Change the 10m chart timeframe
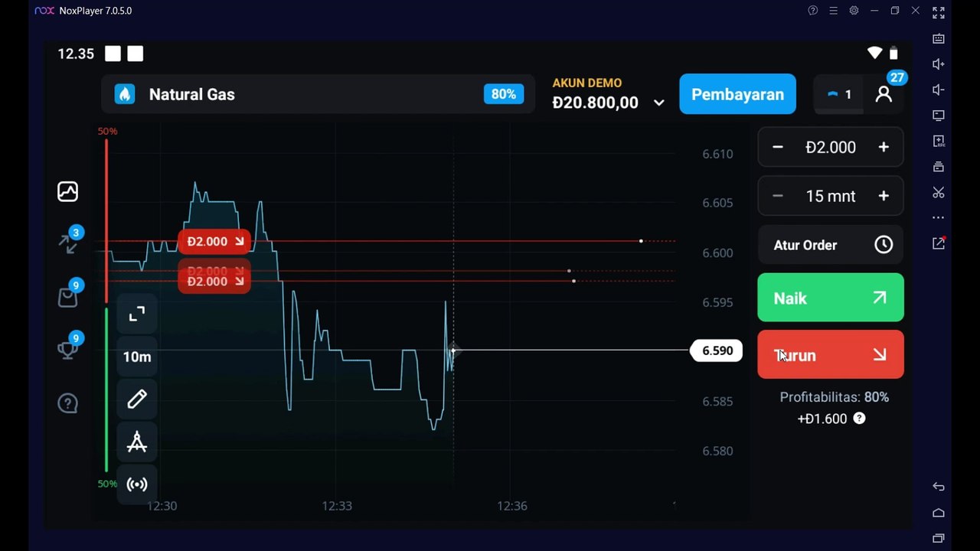Screen dimensions: 980x551 click(x=137, y=357)
